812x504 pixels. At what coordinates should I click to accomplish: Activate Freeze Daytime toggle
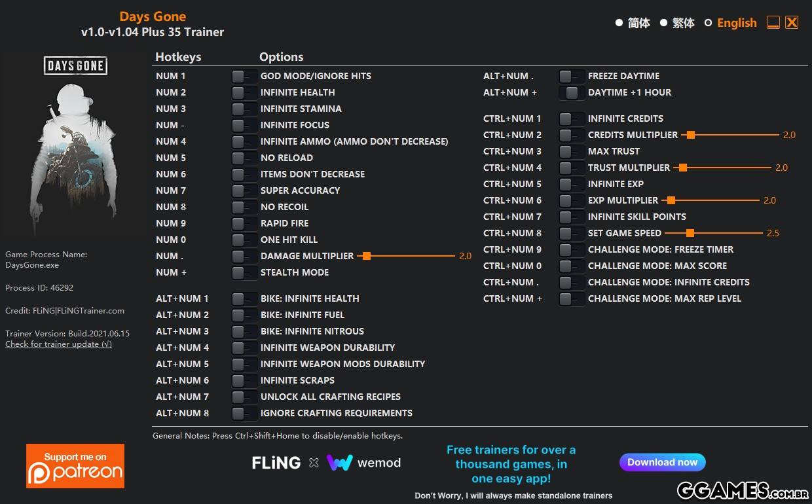[x=571, y=76]
